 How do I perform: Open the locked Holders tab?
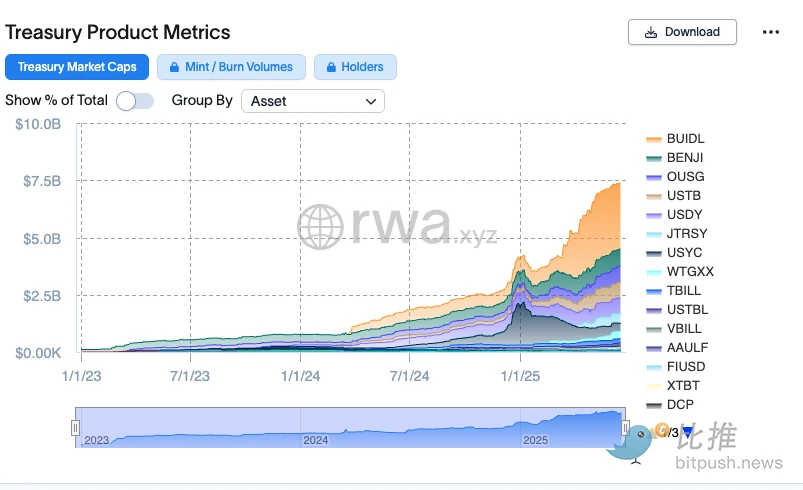pos(355,67)
